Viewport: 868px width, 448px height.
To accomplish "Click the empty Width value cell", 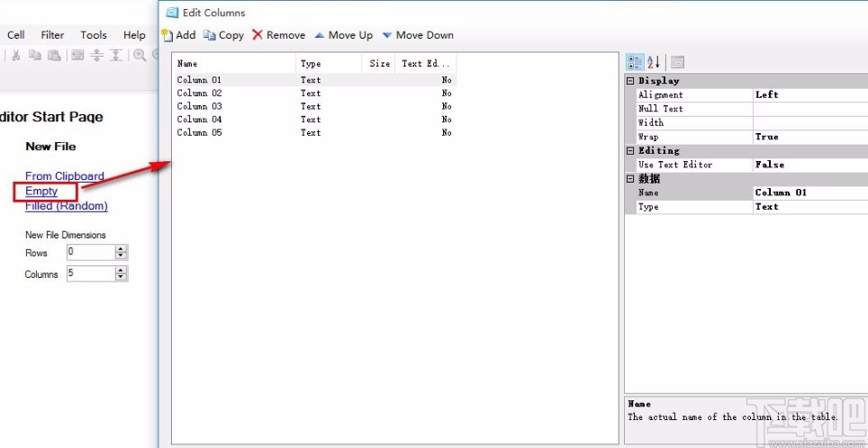I will tap(809, 122).
